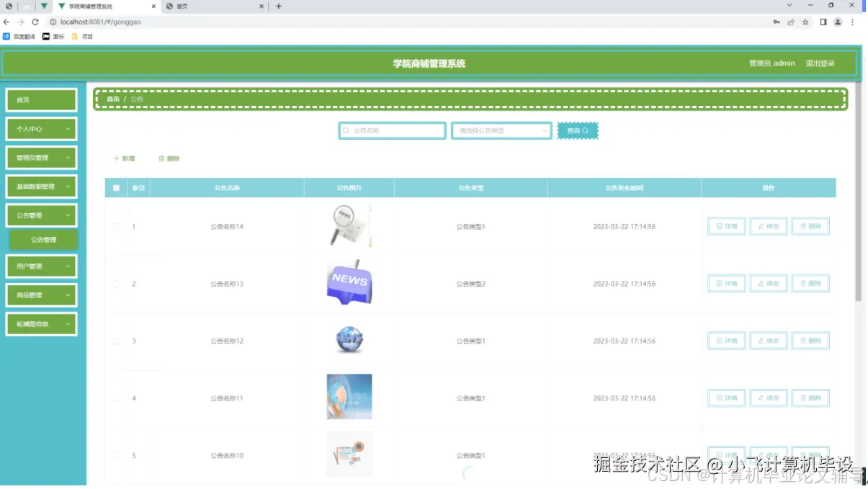
Task: Focus the 公告名称 search input field
Action: (x=393, y=131)
